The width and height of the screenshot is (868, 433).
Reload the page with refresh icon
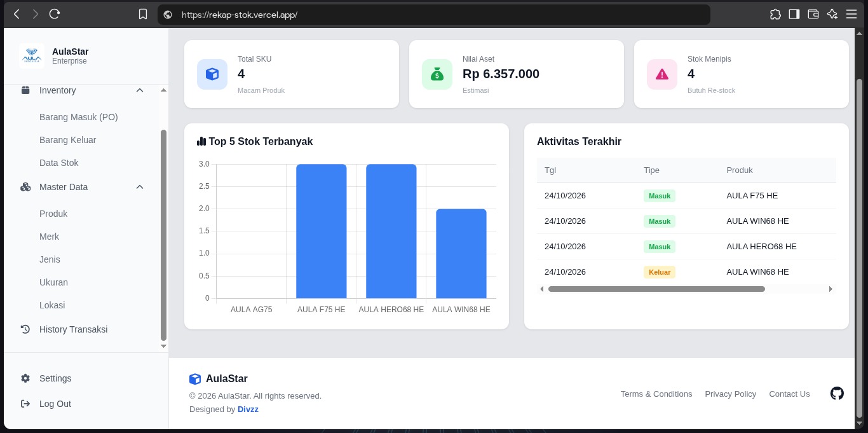tap(55, 14)
